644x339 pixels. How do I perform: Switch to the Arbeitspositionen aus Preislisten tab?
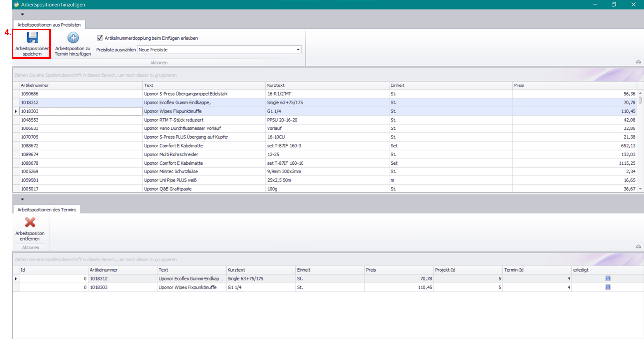tap(50, 24)
